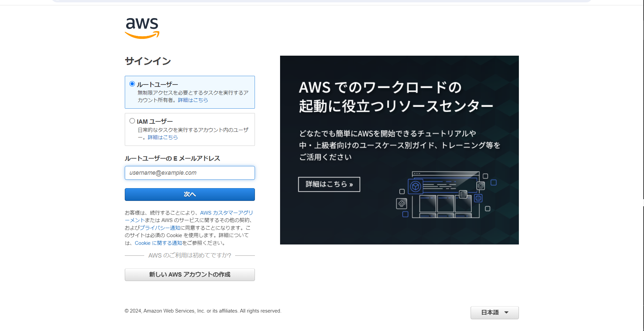The image size is (644, 331).
Task: Expand the language menu at bottom right
Action: click(x=494, y=313)
